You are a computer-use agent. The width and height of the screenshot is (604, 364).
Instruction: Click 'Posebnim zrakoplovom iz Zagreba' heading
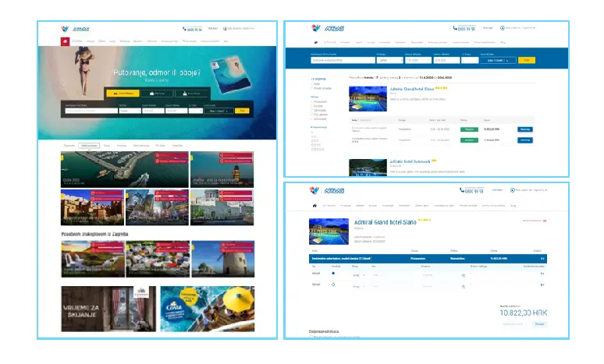pos(94,234)
